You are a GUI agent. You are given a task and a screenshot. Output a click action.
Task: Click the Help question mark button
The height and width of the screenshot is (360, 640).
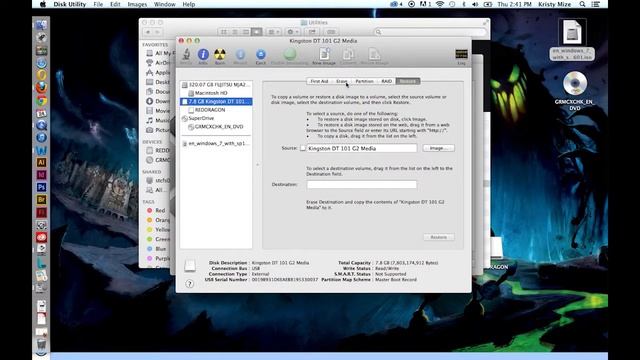189,284
